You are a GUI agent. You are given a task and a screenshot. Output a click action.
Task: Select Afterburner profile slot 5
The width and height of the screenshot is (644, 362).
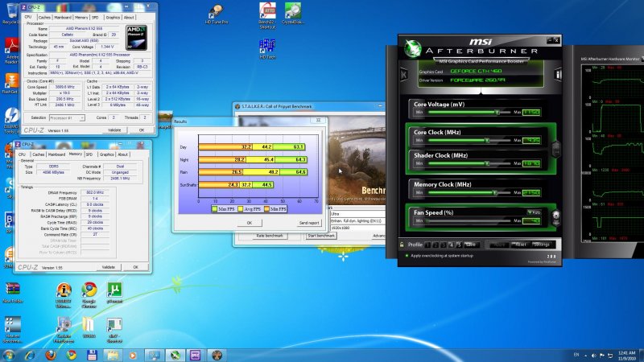click(459, 245)
